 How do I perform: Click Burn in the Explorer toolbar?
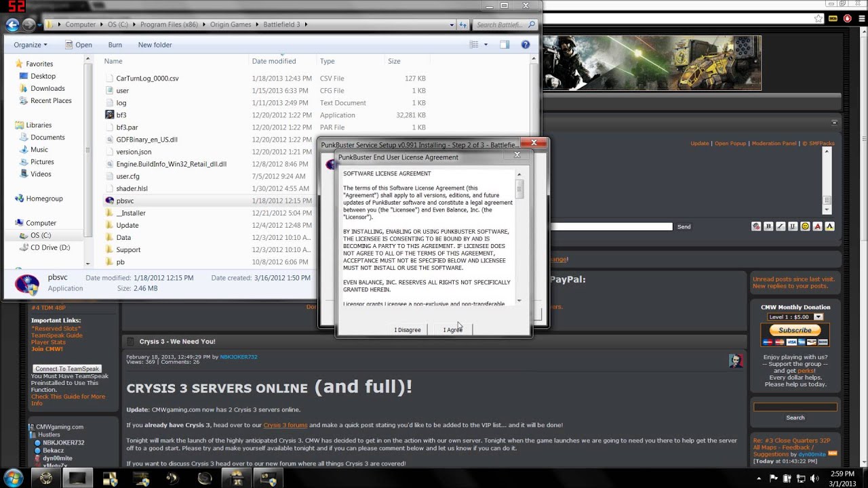115,45
